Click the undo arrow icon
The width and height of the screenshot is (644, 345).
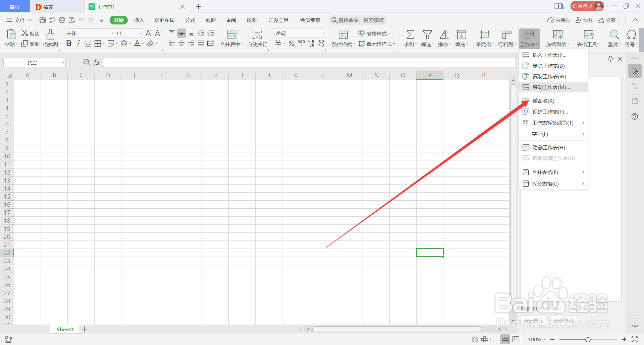point(82,20)
